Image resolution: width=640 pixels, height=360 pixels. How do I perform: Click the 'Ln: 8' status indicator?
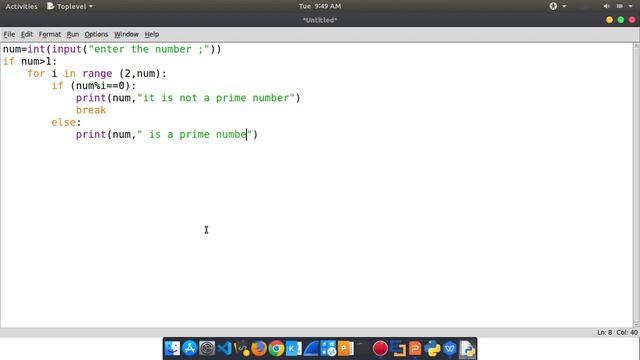point(604,333)
